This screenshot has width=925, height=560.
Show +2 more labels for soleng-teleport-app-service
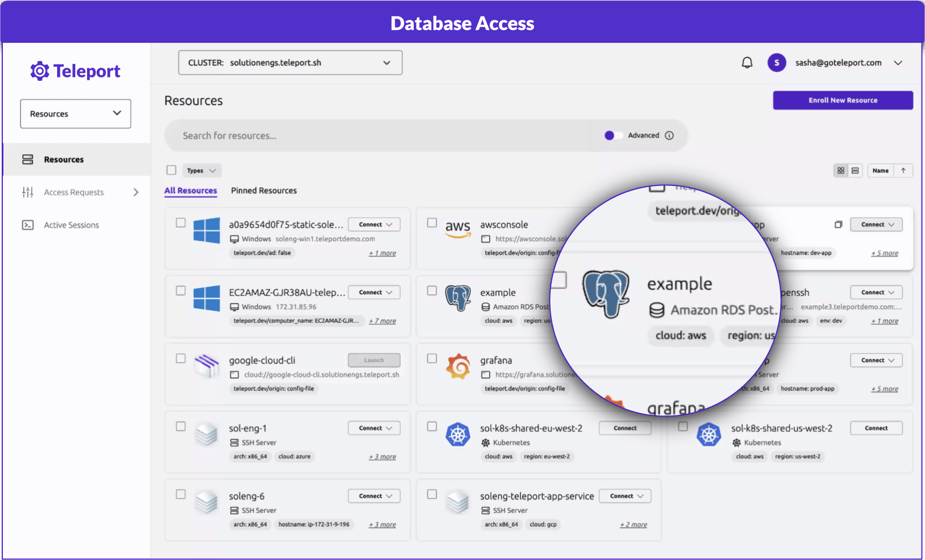(x=634, y=525)
